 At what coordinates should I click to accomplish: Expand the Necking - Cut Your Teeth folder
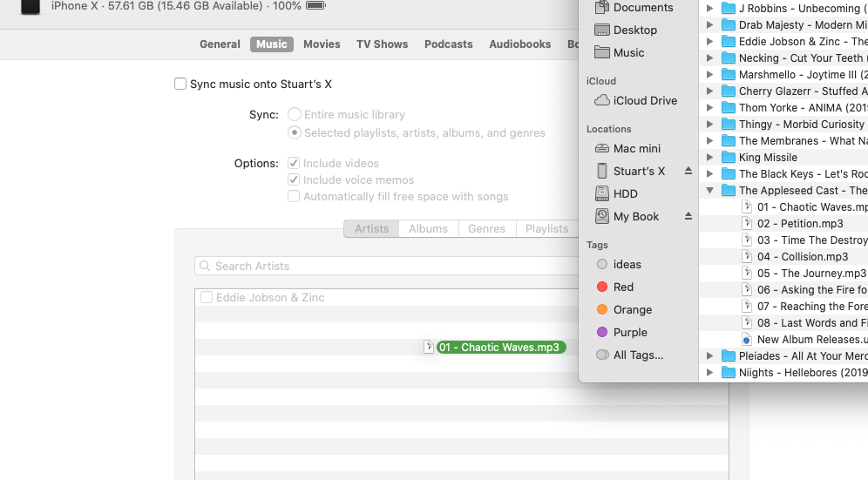(x=709, y=58)
